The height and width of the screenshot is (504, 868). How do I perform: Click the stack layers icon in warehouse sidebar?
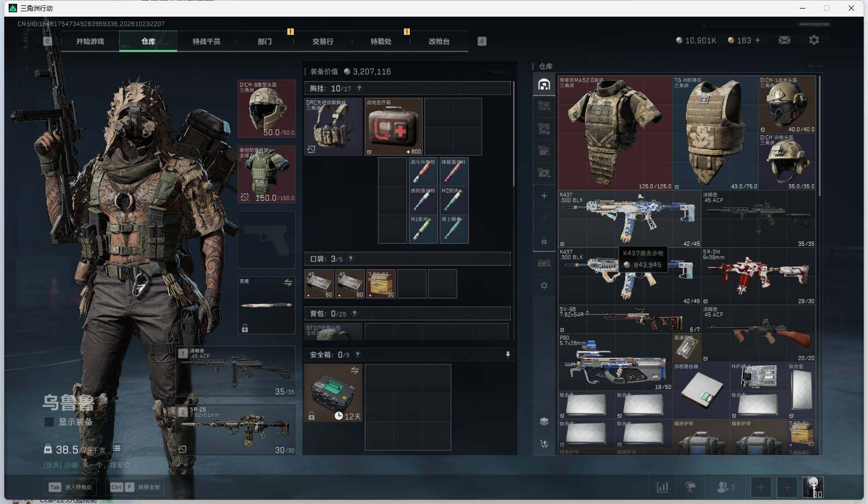coord(544,421)
